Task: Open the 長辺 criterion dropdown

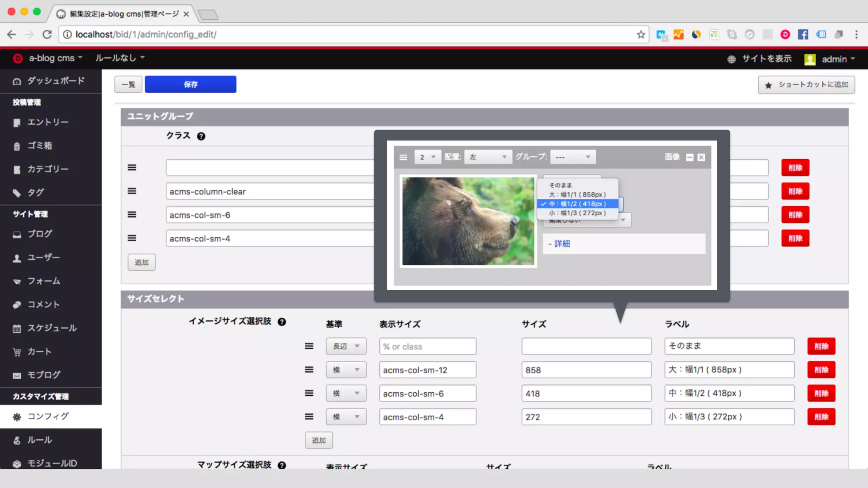Action: click(x=346, y=346)
